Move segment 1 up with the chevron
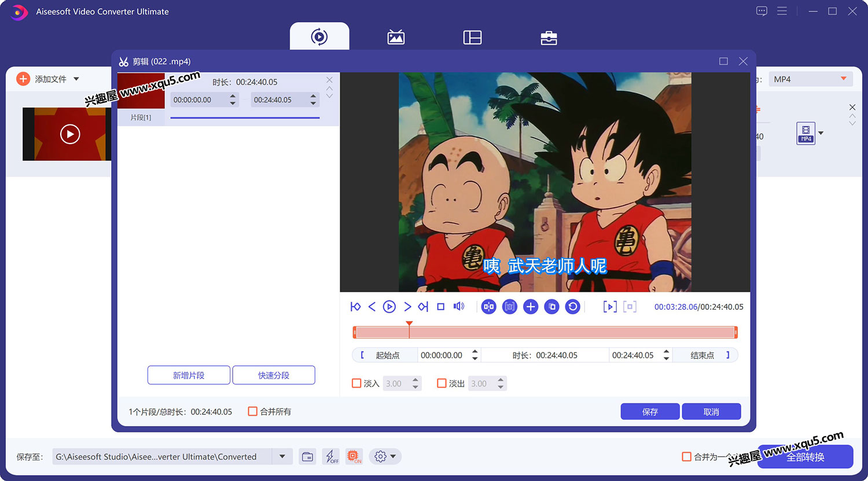The width and height of the screenshot is (868, 481). coord(329,89)
